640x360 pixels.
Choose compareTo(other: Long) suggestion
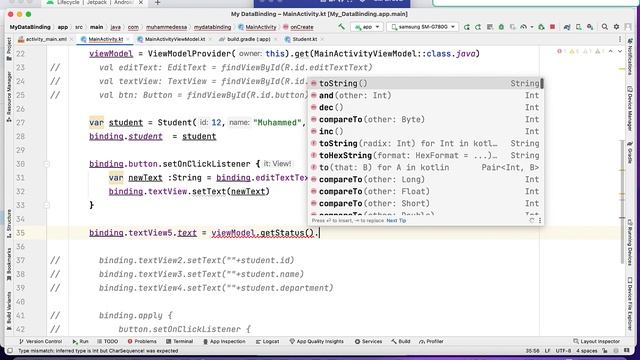point(425,180)
